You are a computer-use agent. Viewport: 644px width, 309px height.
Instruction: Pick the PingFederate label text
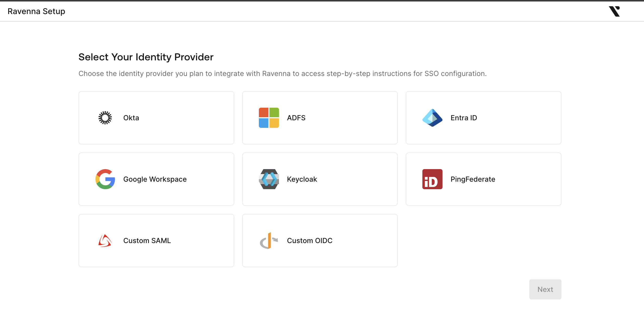[x=473, y=179]
